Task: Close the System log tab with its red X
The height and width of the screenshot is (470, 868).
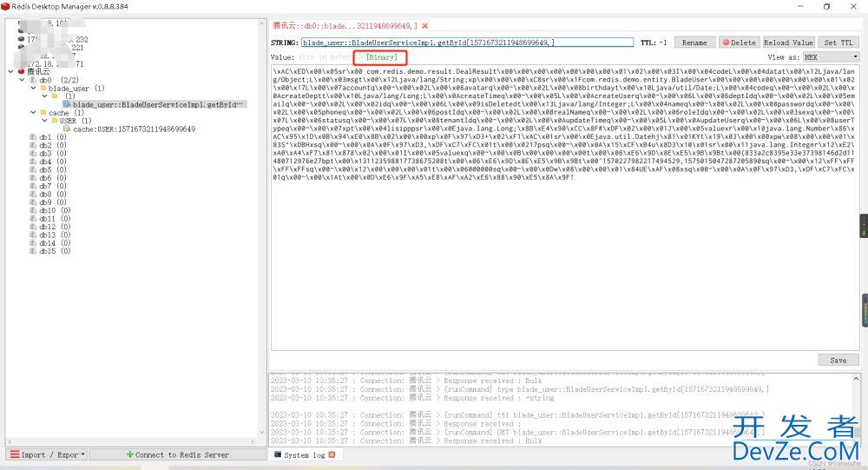Action: [x=332, y=454]
